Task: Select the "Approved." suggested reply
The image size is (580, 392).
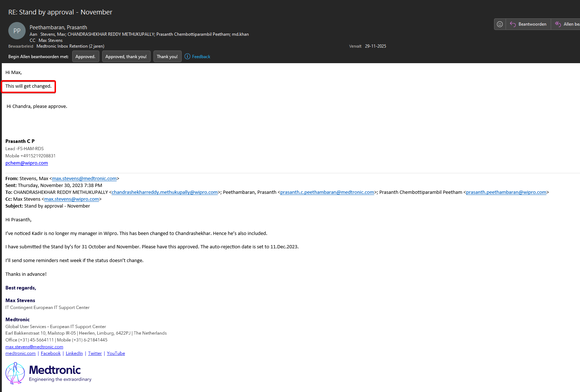Action: [x=86, y=57]
